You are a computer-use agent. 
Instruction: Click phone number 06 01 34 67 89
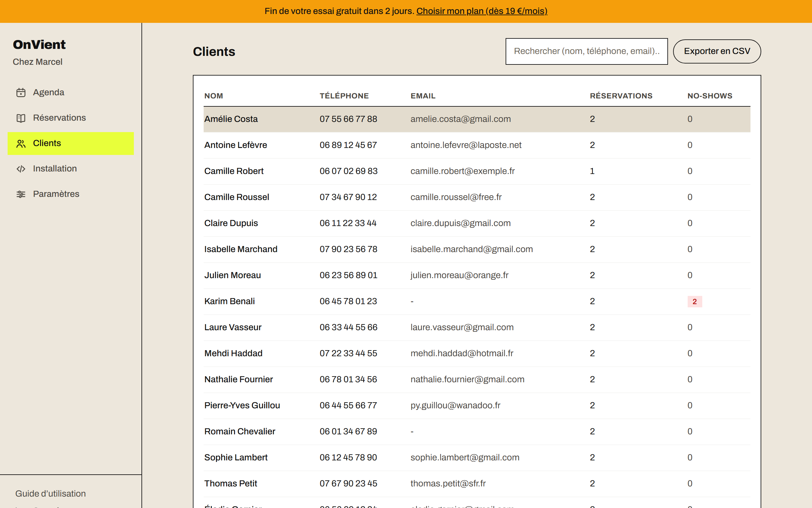348,431
